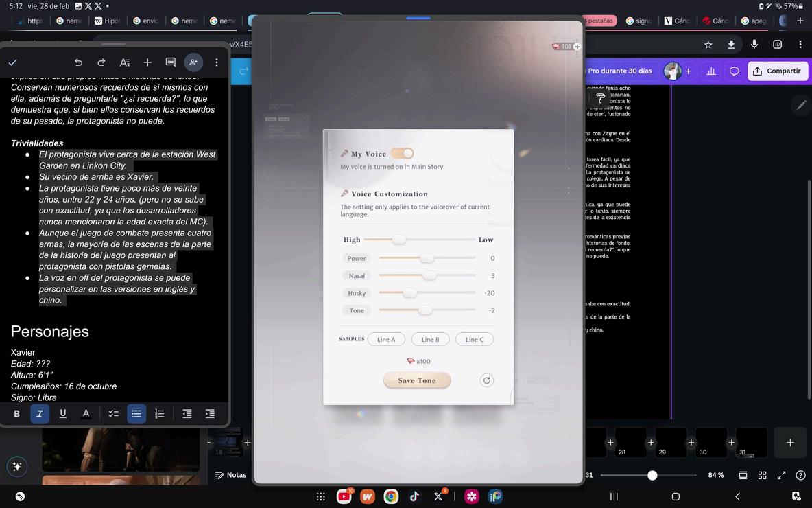Screen dimensions: 812x508
Task: Confirm edits with the Docs checkmark icon
Action: click(13, 62)
